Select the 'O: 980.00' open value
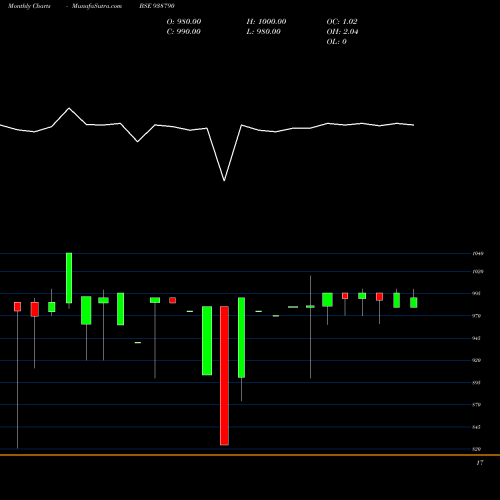The width and height of the screenshot is (500, 500). point(184,22)
